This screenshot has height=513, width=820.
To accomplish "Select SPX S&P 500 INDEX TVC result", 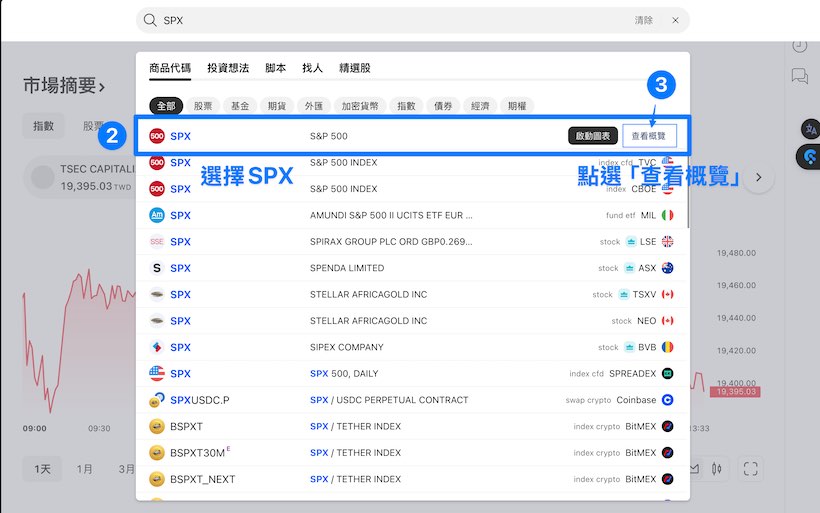I will [x=412, y=163].
